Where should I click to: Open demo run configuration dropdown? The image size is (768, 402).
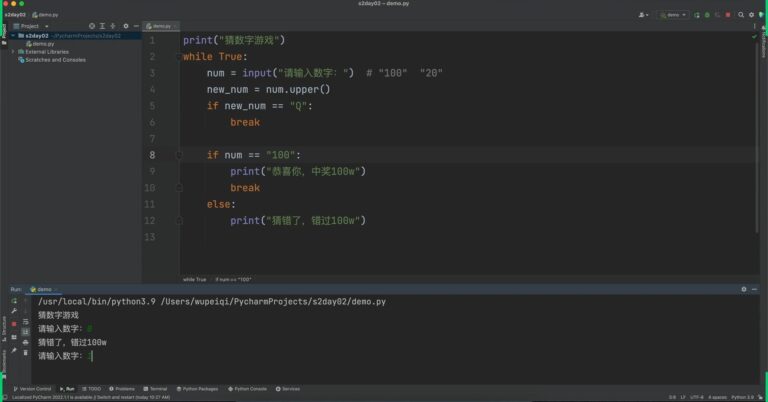[673, 15]
